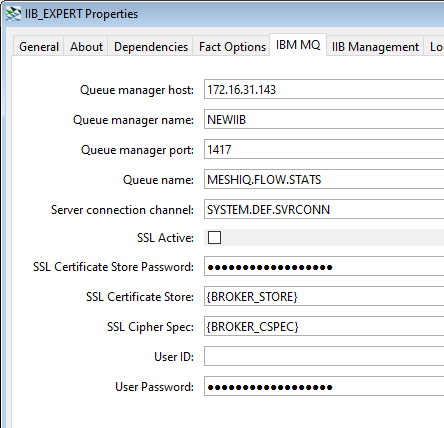Click the SSL Certificate Store Password label
This screenshot has width=444, height=428.
pos(113,267)
